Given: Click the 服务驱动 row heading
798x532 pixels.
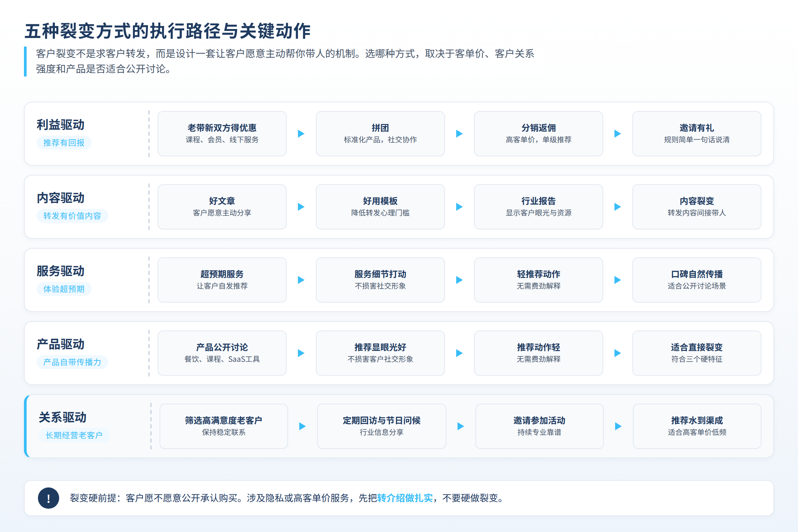Looking at the screenshot, I should (x=61, y=271).
